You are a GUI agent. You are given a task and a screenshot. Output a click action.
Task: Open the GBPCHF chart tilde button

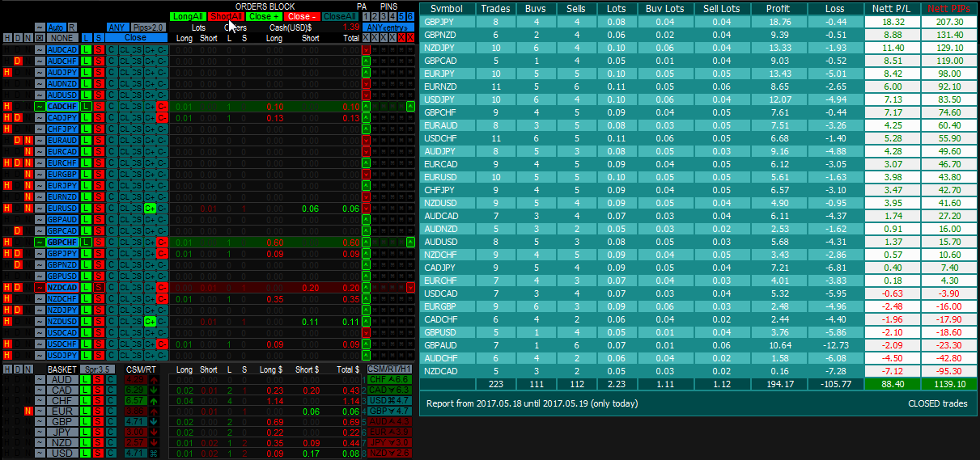click(40, 242)
